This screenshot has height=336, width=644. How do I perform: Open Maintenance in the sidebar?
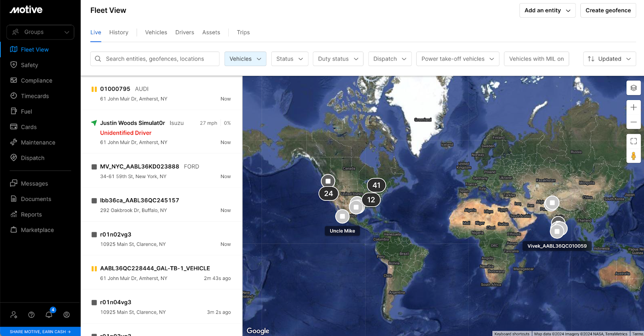(x=38, y=143)
